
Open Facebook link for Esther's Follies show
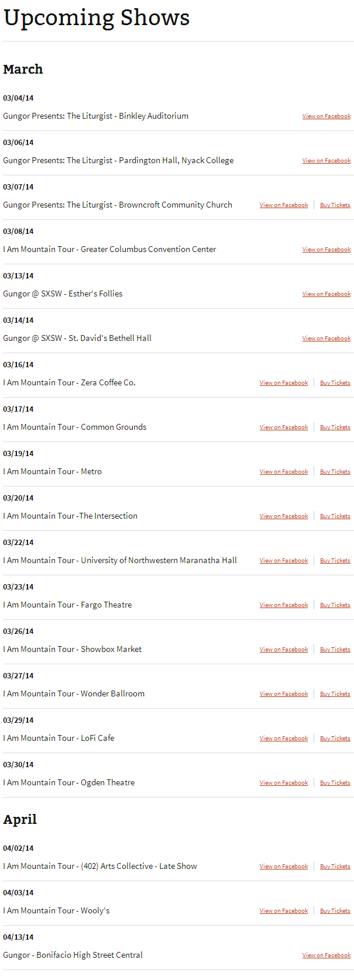click(326, 294)
